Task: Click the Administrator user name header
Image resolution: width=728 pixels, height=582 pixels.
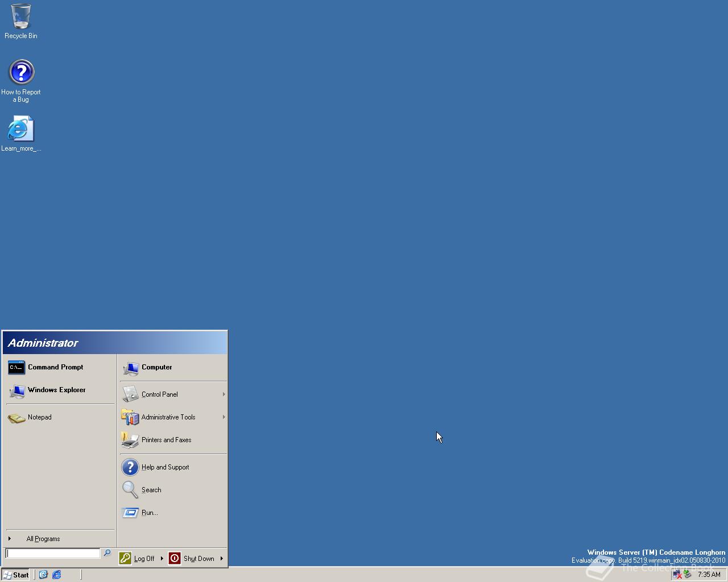Action: click(x=43, y=343)
